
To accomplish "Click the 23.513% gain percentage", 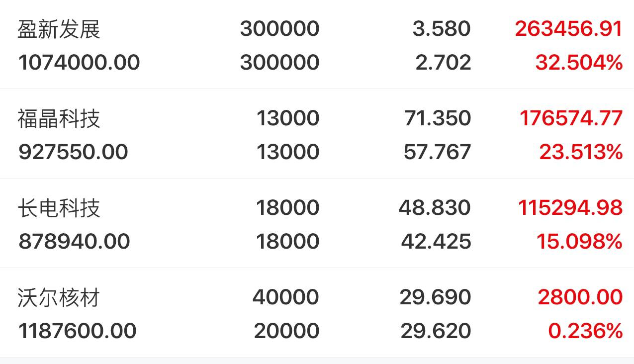I will click(581, 152).
